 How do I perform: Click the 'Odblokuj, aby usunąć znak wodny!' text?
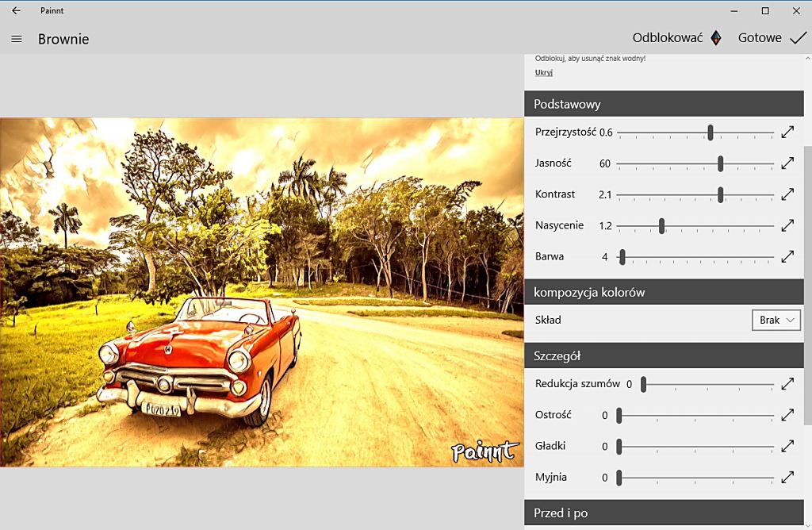(x=590, y=59)
